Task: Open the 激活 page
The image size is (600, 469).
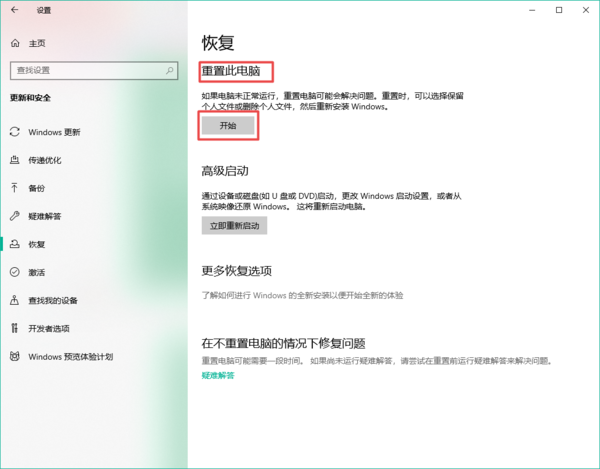Action: point(37,272)
